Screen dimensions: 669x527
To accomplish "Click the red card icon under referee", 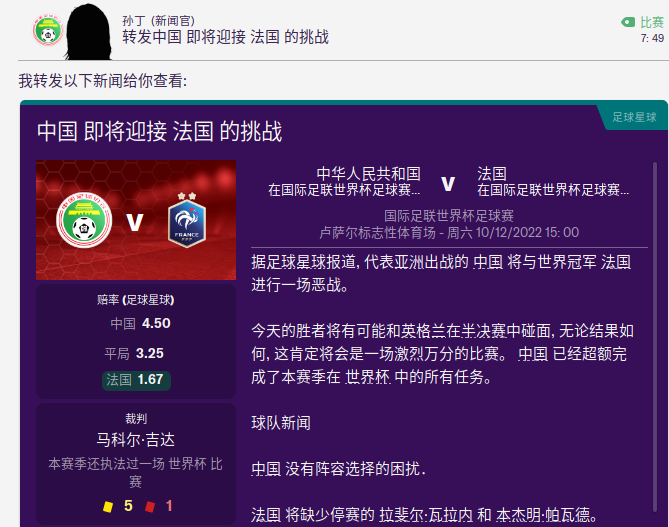I will 150,507.
